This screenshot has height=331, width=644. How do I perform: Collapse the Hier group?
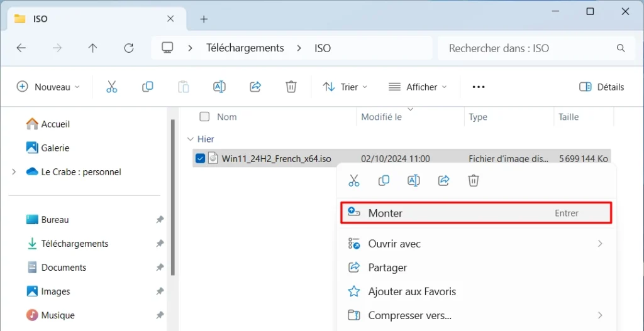point(190,139)
